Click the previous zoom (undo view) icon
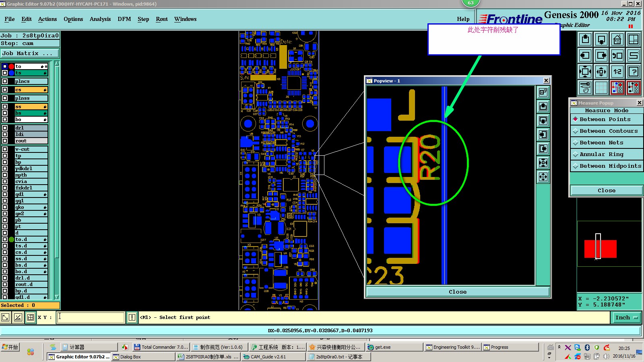This screenshot has width=644, height=362. (x=617, y=56)
